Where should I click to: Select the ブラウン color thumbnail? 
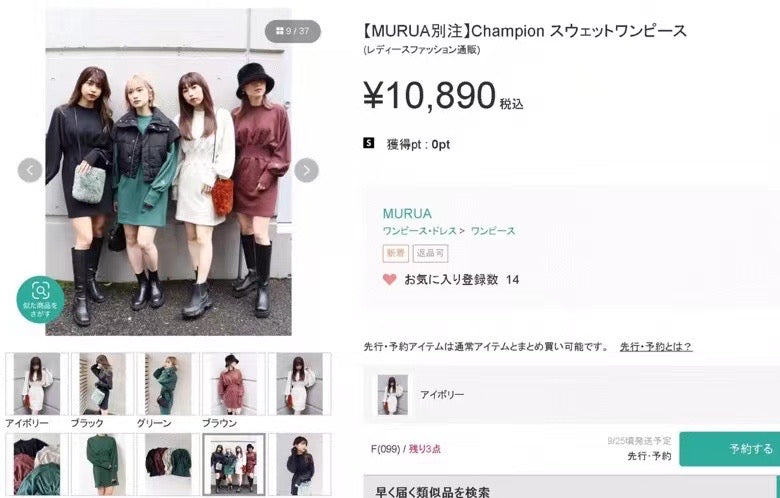(233, 384)
